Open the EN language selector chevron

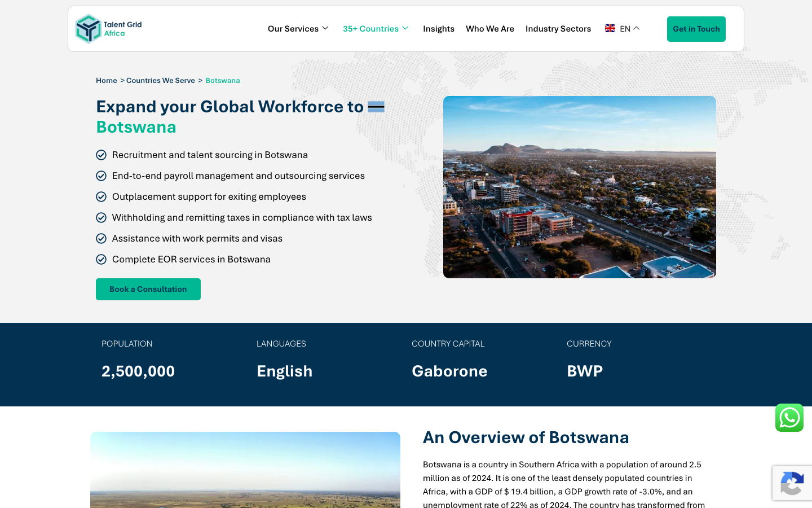[637, 28]
